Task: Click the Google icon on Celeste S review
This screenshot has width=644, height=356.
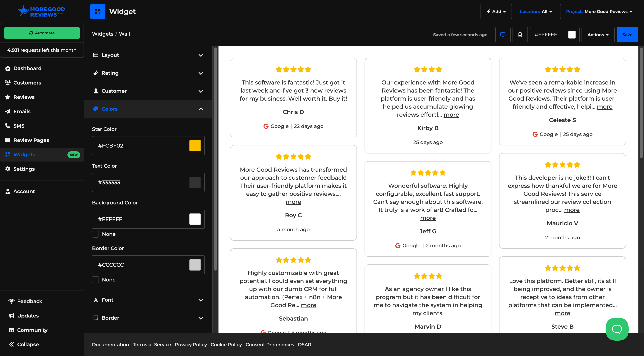Action: [x=535, y=134]
